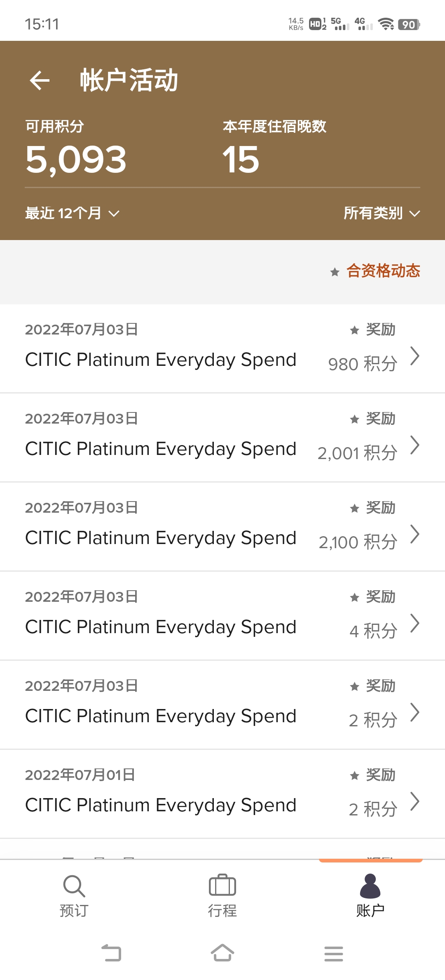Open details chevron for 2,100 积分 entry
This screenshot has width=445, height=980.
tap(415, 534)
